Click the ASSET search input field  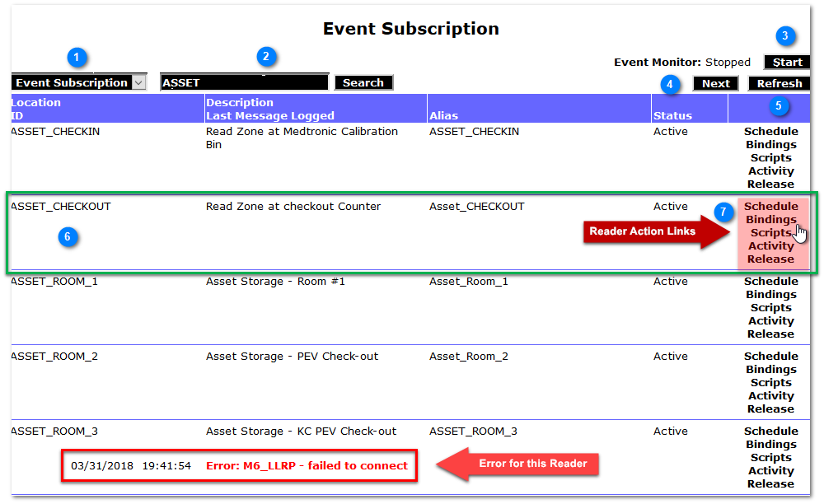[245, 82]
